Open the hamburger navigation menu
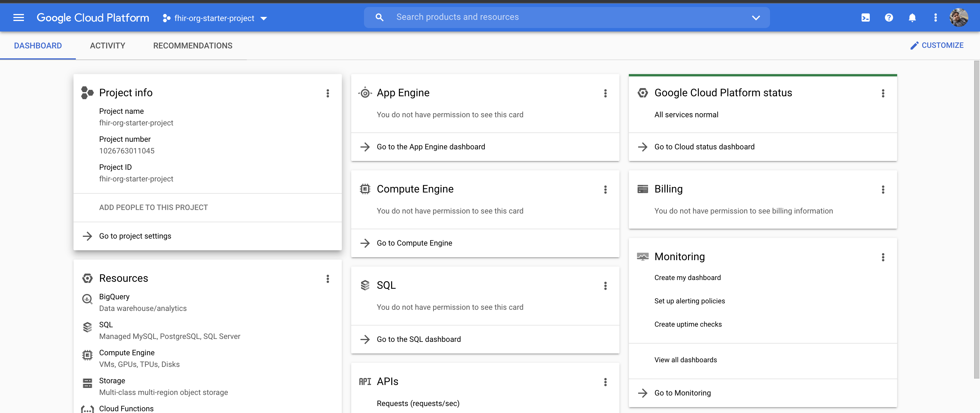980x413 pixels. (x=18, y=17)
